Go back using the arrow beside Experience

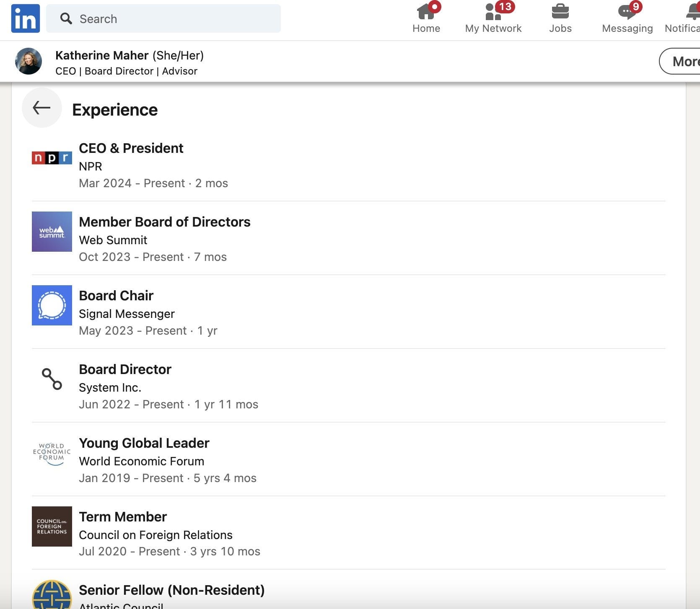pos(42,108)
